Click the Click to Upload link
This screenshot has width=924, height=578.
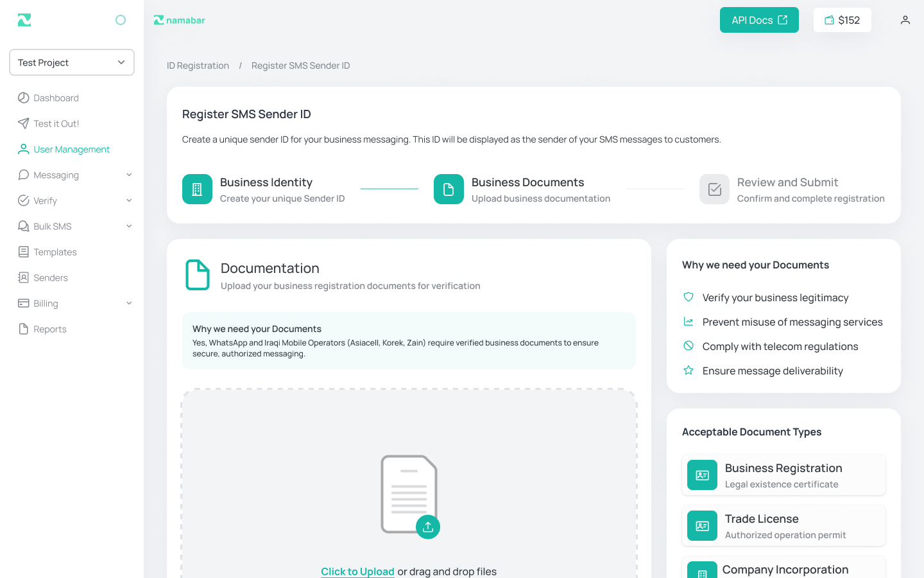click(x=357, y=572)
